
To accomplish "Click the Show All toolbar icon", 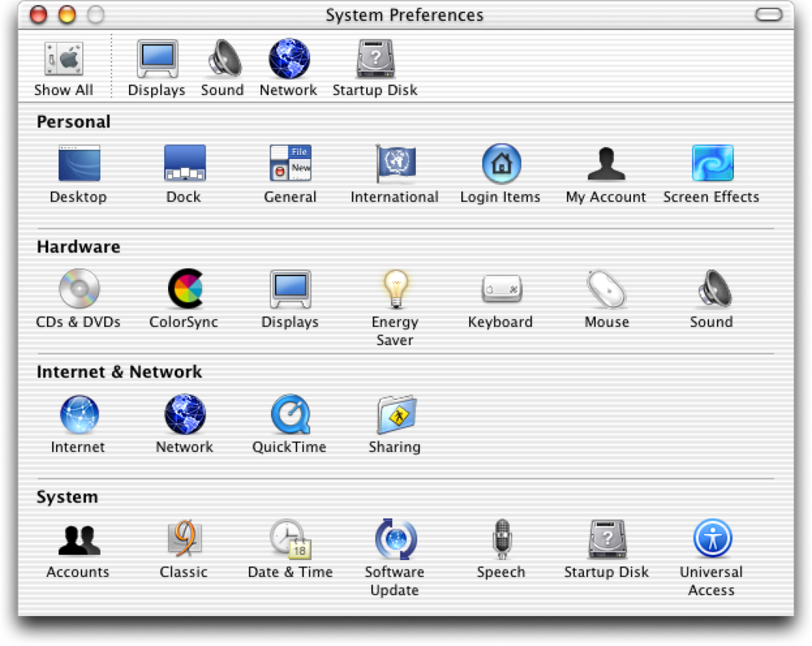I will pos(63,59).
